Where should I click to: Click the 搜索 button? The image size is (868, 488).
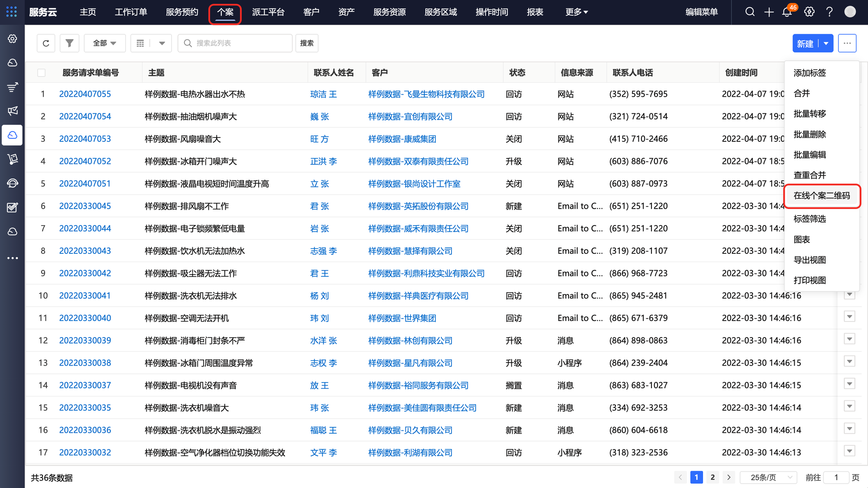click(307, 43)
